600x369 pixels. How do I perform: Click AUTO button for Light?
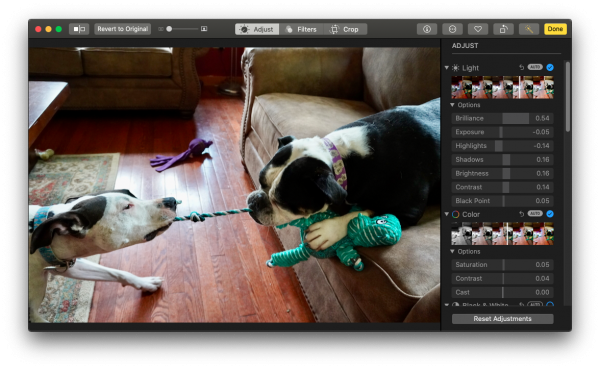click(x=535, y=67)
